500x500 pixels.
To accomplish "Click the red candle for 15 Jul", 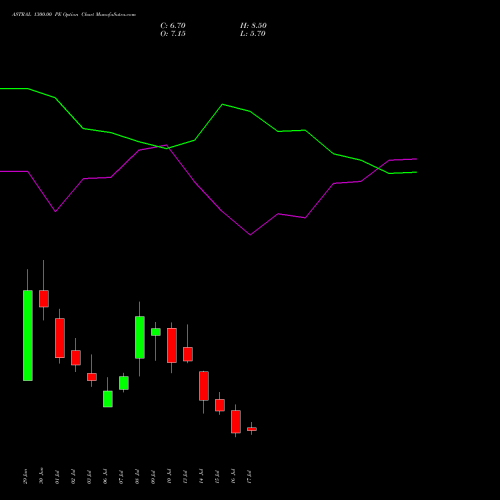I will coord(220,405).
